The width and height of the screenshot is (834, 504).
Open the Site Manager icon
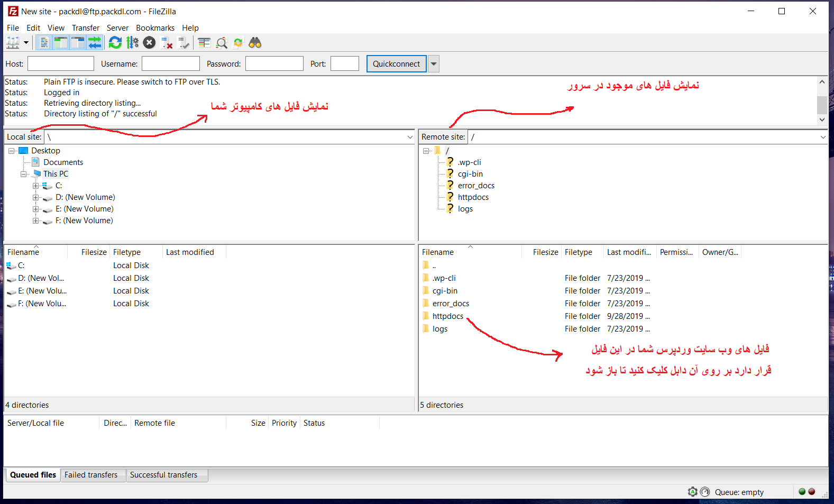(x=13, y=43)
